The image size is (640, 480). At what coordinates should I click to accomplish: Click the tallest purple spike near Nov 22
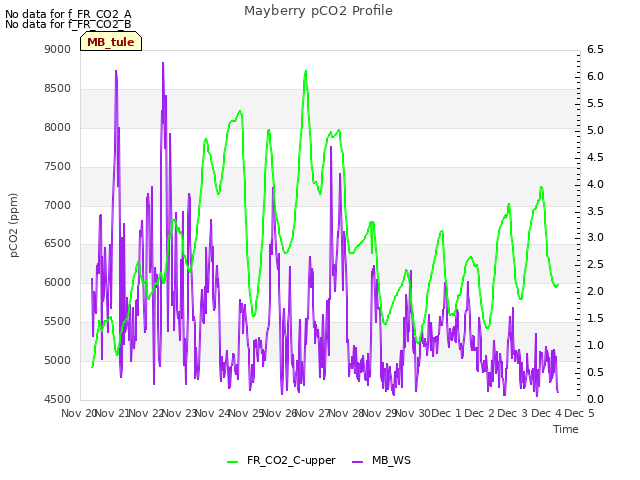163,63
